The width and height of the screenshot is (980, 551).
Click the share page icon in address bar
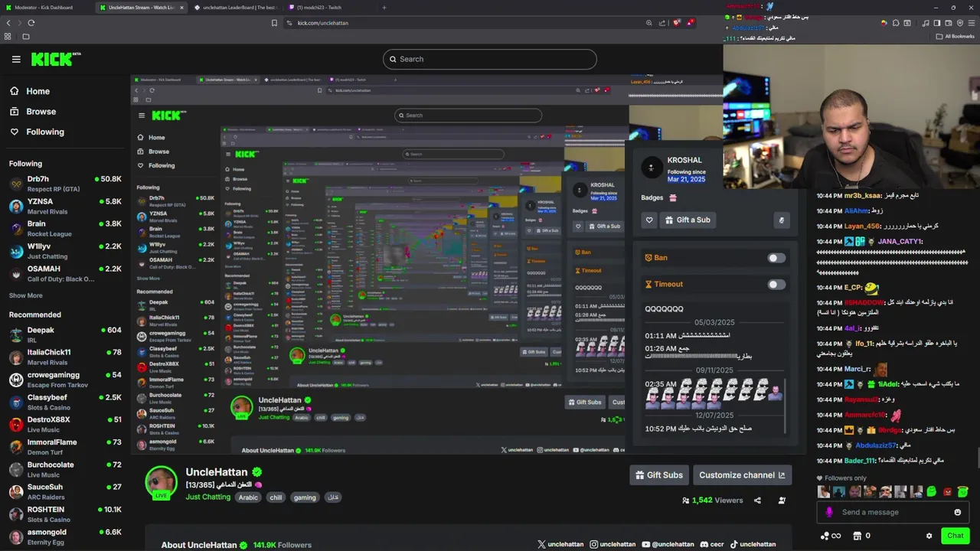point(662,23)
